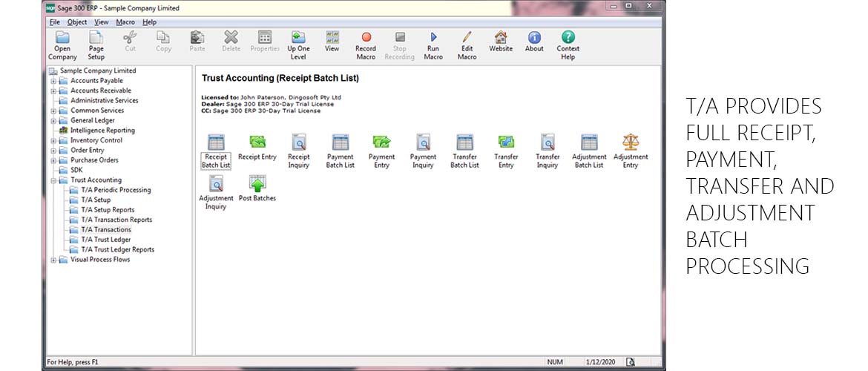
Task: Expand the Visual Process Flows node
Action: click(53, 260)
